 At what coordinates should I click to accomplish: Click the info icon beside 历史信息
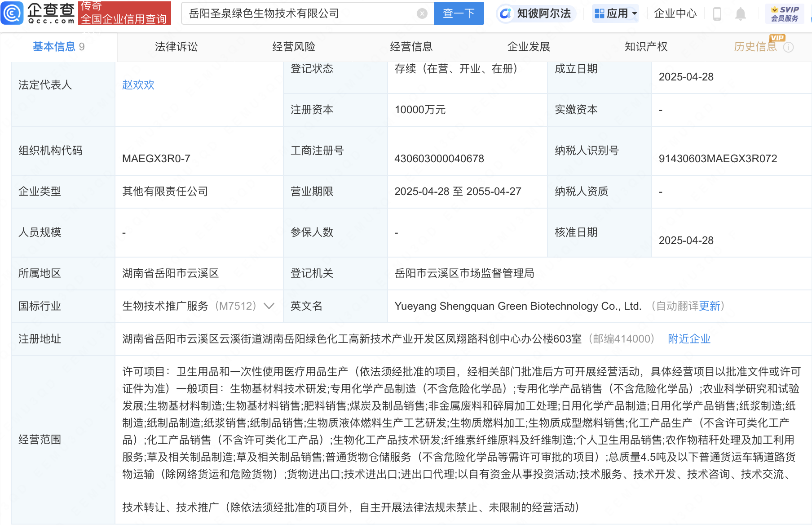(788, 47)
